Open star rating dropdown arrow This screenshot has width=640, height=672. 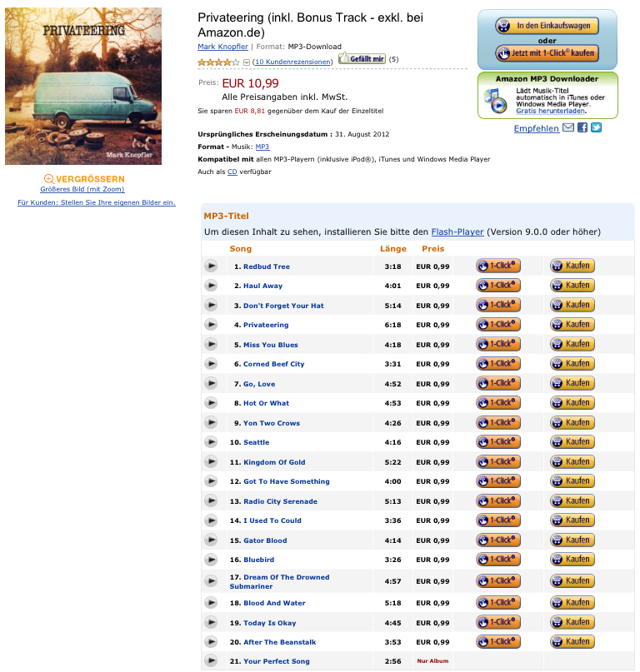click(x=246, y=62)
